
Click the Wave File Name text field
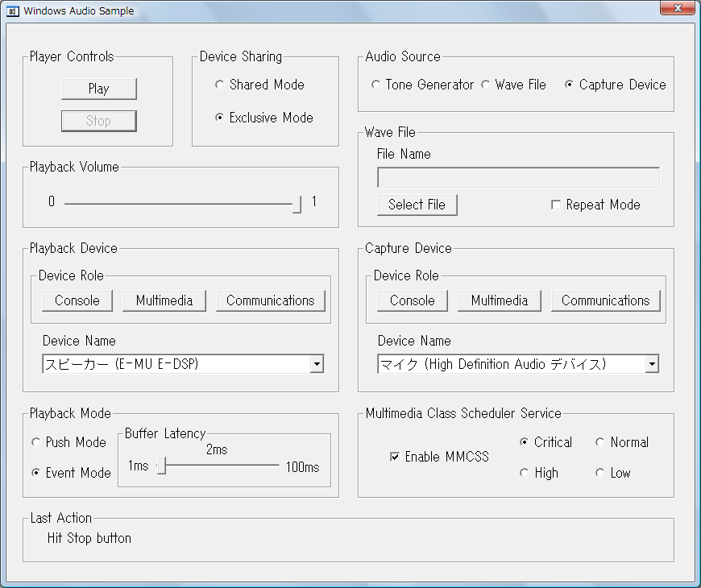[x=518, y=177]
